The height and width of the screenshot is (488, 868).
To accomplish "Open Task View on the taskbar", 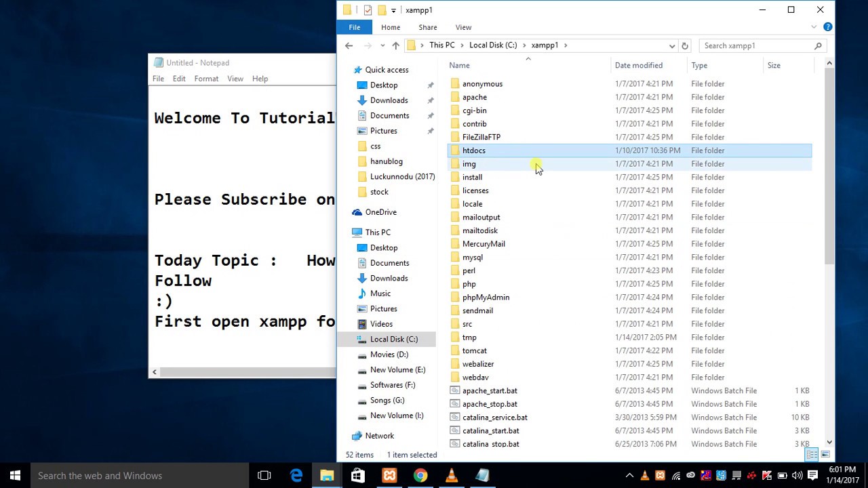I will point(264,476).
